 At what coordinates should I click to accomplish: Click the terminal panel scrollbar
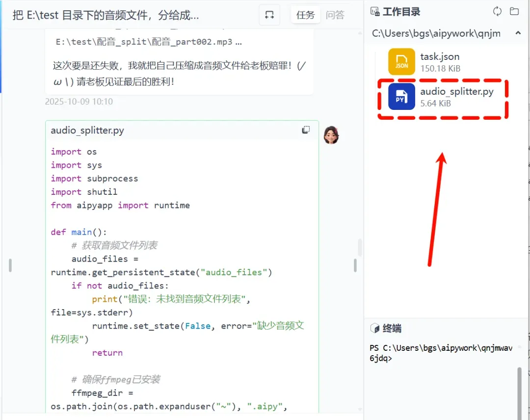click(520, 394)
